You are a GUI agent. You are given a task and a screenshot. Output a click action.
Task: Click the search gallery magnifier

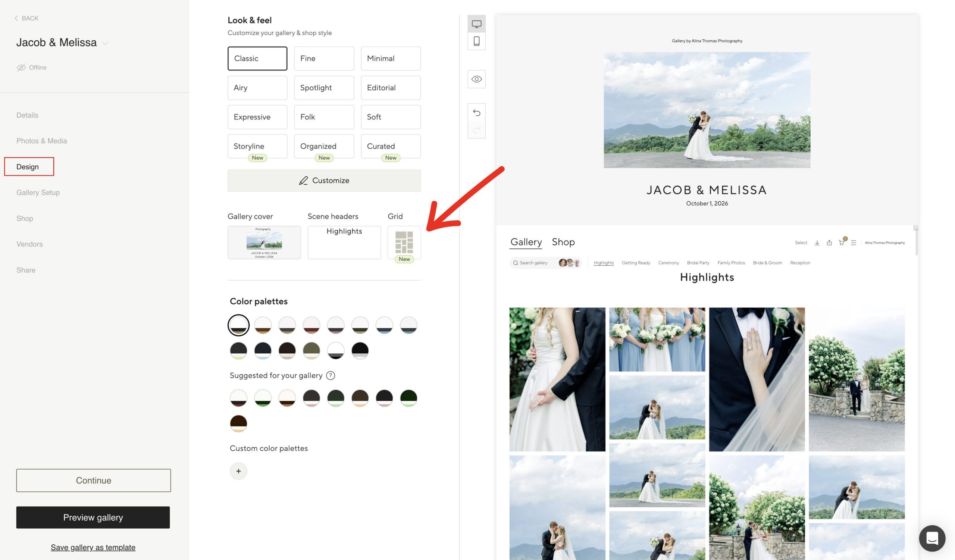(516, 263)
